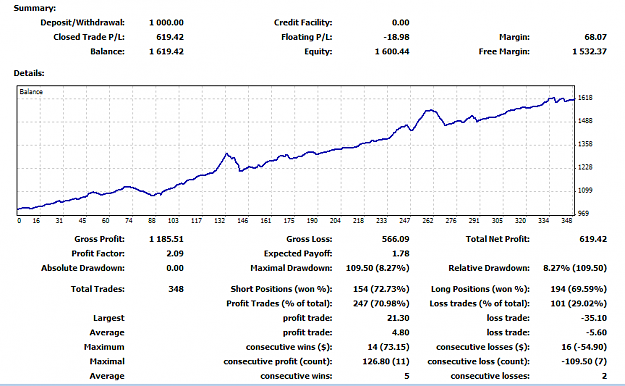Click the Maximal Drawdown value 109.50 (8.27%)
The height and width of the screenshot is (386, 625).
point(377,268)
